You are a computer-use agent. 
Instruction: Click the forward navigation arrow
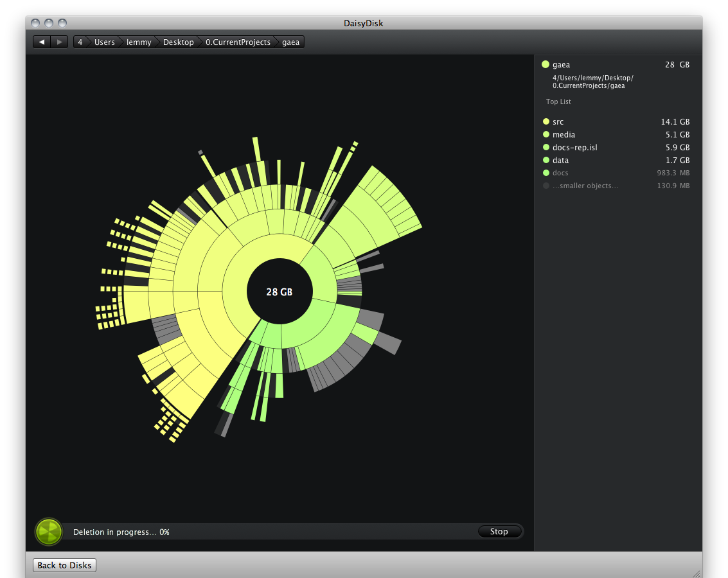[60, 41]
